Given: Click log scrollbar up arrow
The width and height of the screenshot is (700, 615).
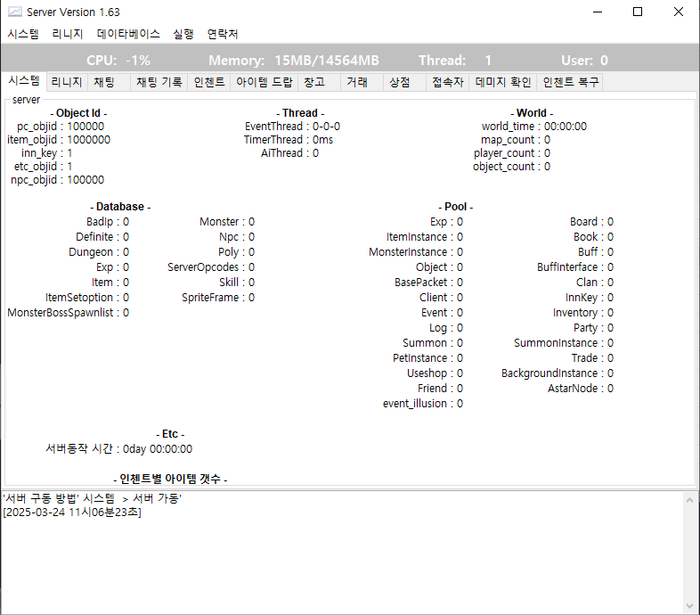Looking at the screenshot, I should click(689, 500).
